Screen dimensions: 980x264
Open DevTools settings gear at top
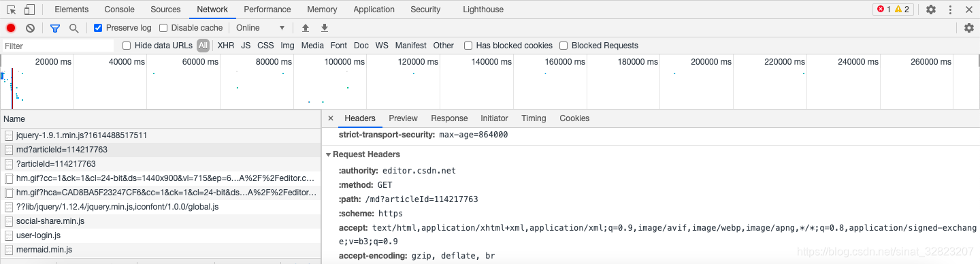point(931,10)
